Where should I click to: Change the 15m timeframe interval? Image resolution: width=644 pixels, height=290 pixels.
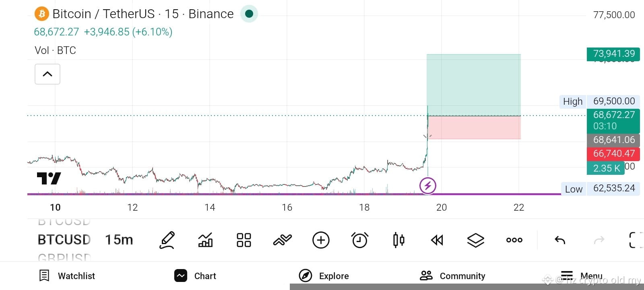point(119,240)
